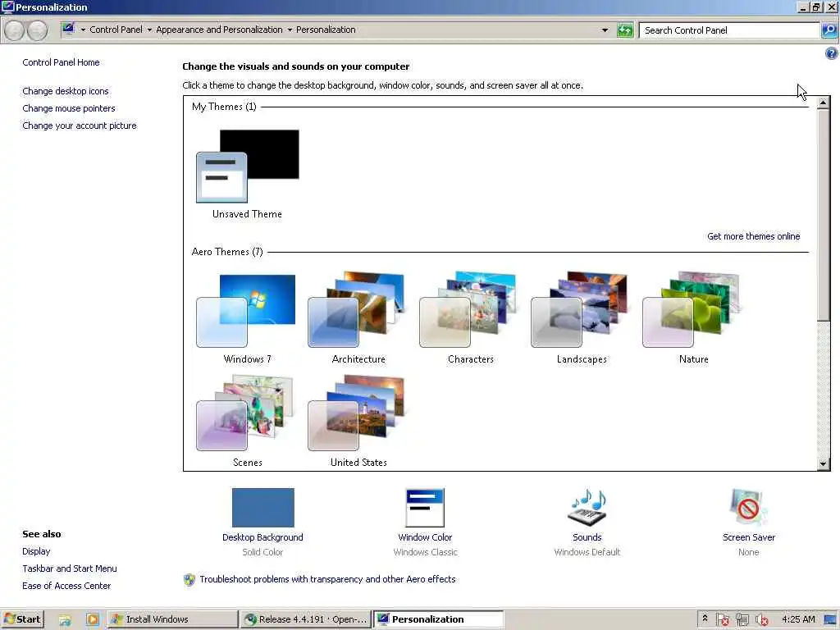Image resolution: width=840 pixels, height=630 pixels.
Task: Open Window Color settings
Action: pos(425,507)
